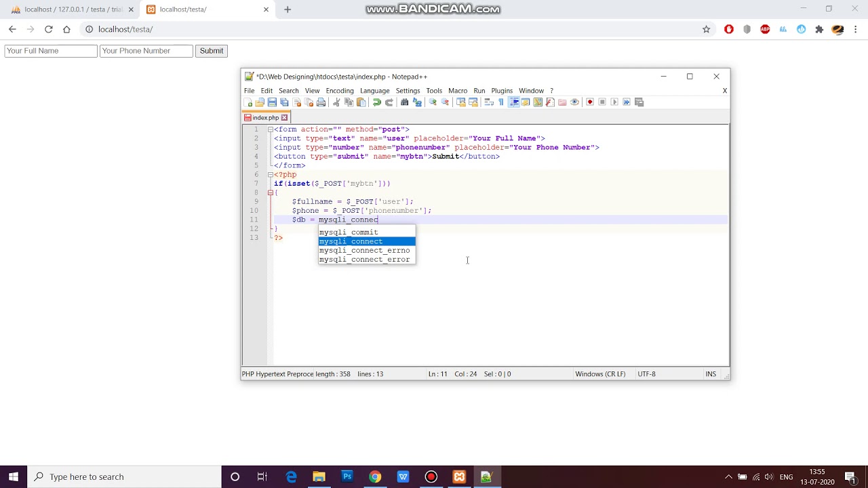Toggle Word Wrap in the toolbar
This screenshot has height=488, width=868.
[489, 102]
